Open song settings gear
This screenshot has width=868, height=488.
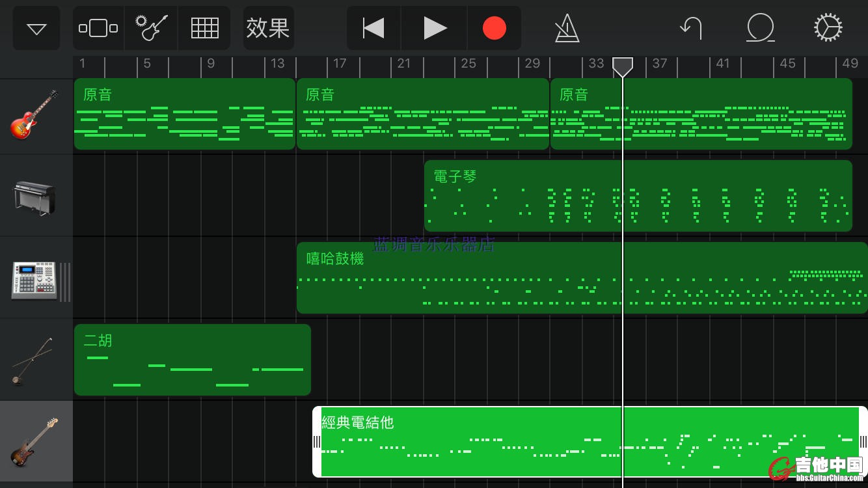[828, 29]
